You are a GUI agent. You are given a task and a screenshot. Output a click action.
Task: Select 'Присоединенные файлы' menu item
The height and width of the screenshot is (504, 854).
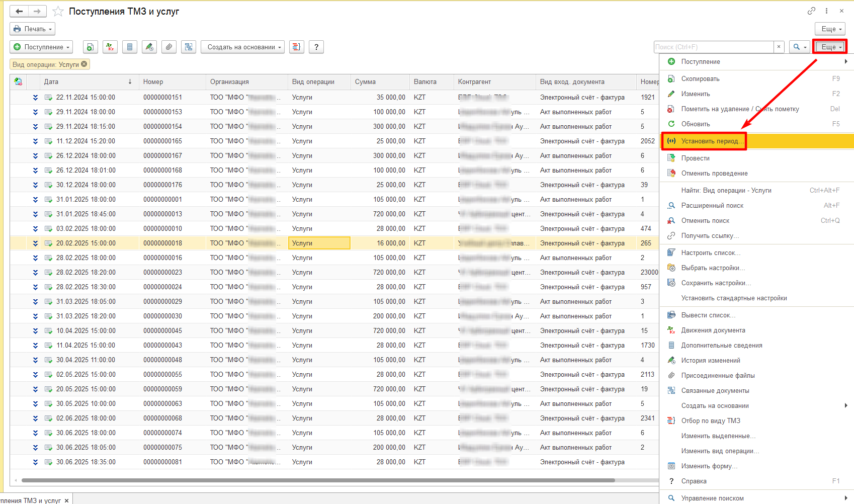coord(756,375)
